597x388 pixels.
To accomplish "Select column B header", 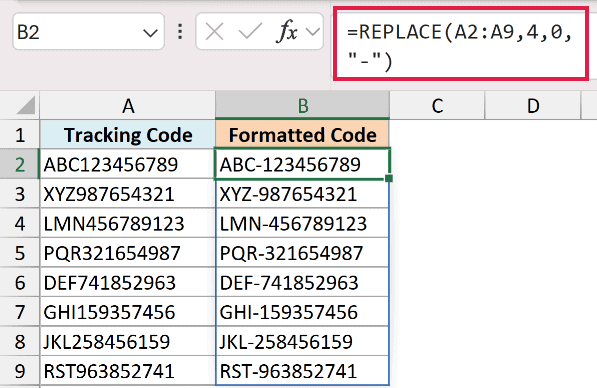I will 303,105.
